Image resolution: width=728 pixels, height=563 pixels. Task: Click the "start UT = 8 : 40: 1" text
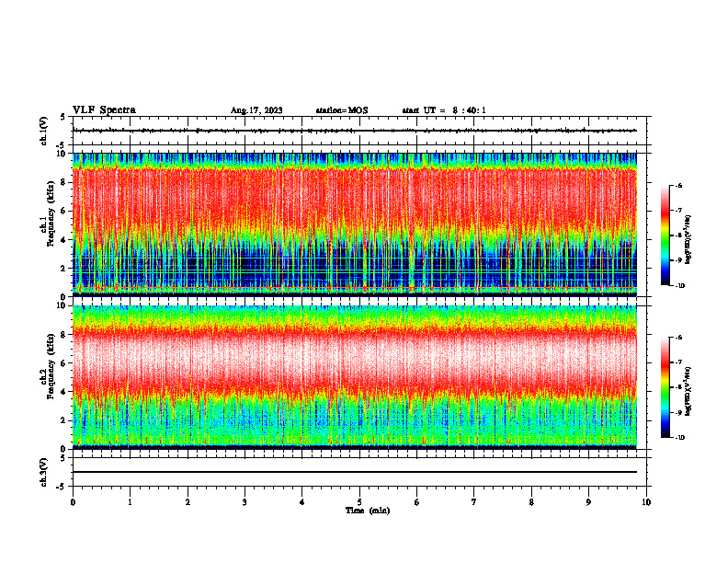444,110
